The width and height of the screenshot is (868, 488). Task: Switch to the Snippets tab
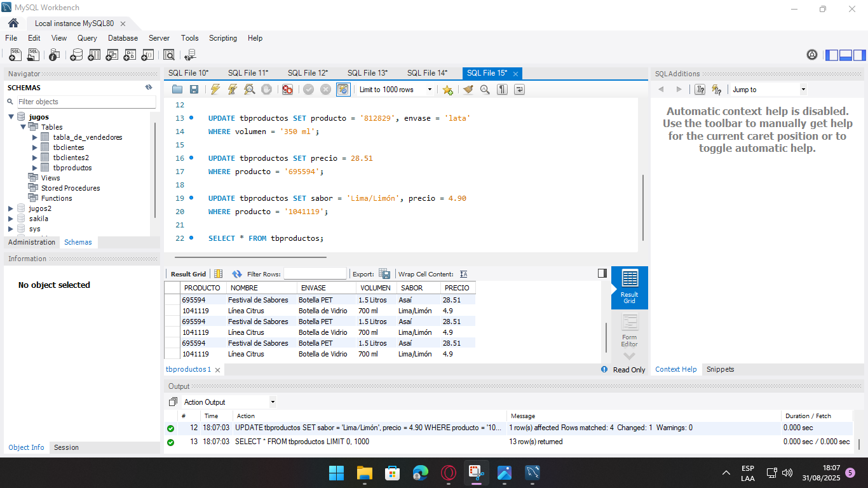720,369
